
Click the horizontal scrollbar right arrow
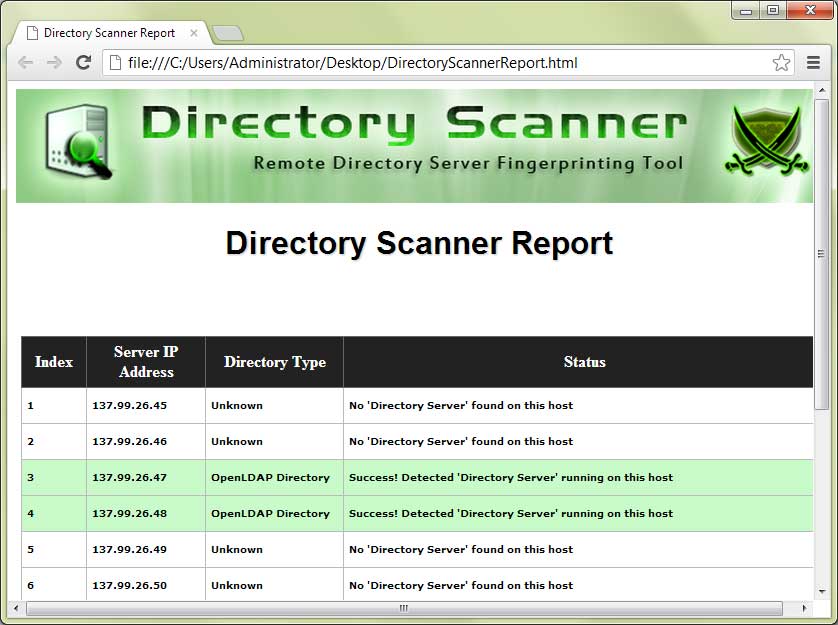tap(803, 608)
